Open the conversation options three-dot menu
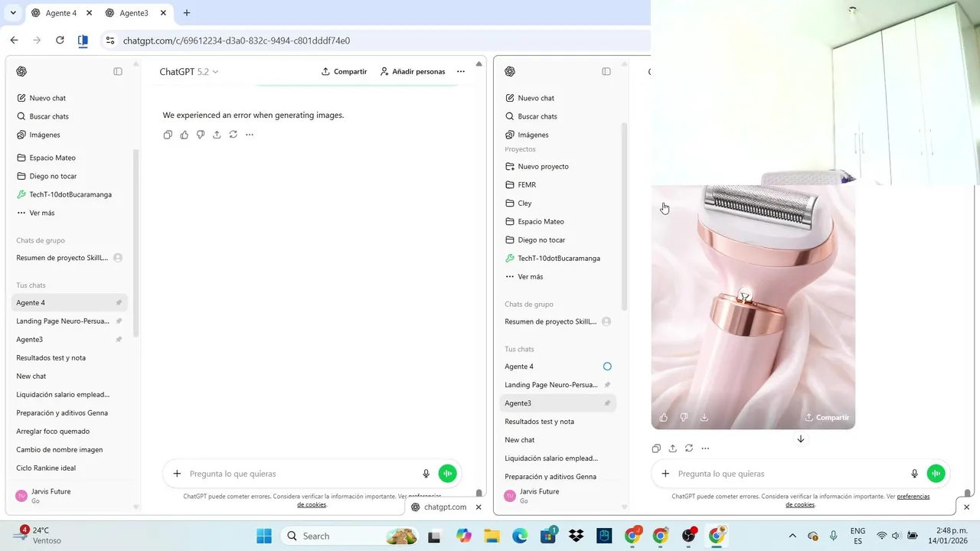Image resolution: width=980 pixels, height=551 pixels. 461,71
